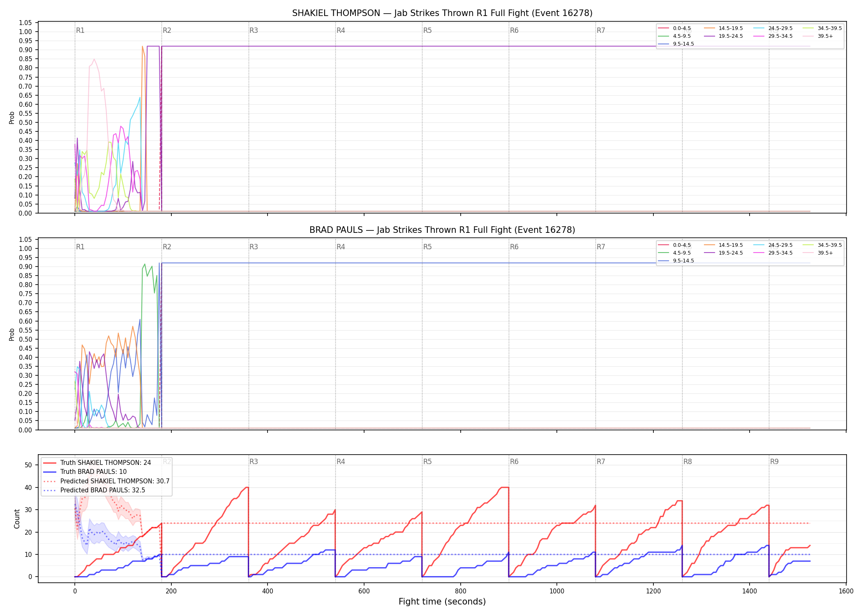Image resolution: width=863 pixels, height=616 pixels.
Task: Click the SHAKIEL THOMPSON chart title
Action: pyautogui.click(x=442, y=13)
